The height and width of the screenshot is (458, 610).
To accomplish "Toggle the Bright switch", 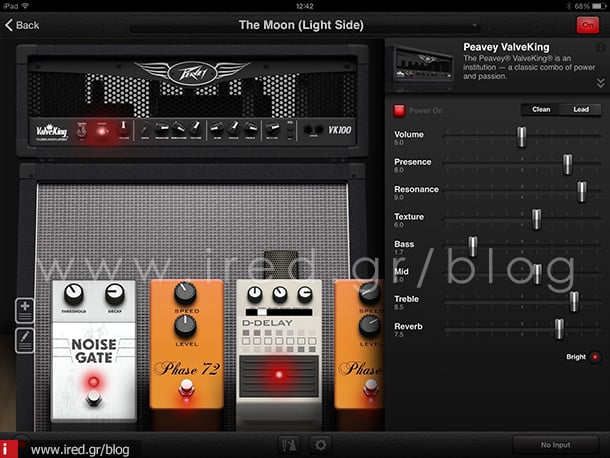I will (x=595, y=356).
